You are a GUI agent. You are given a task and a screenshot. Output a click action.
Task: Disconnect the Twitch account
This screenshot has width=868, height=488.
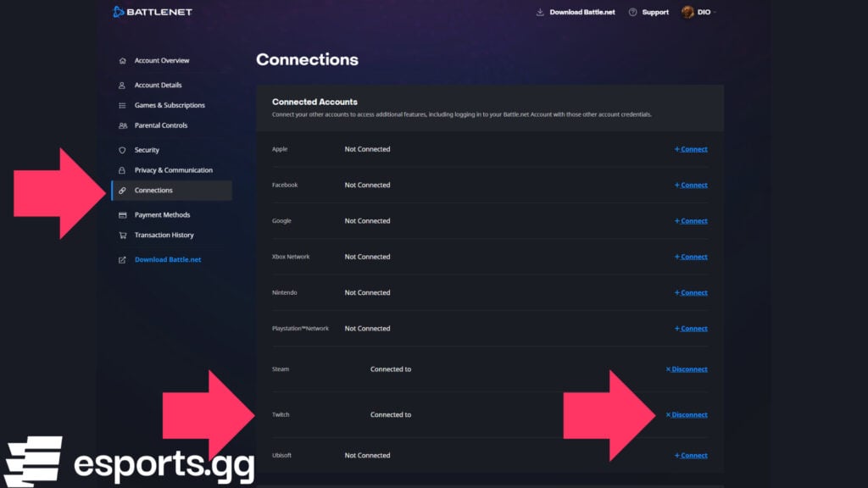coord(687,414)
